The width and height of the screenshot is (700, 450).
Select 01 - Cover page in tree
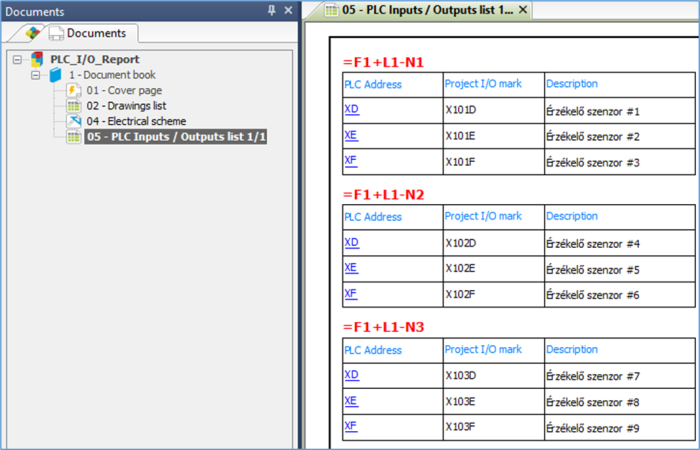pyautogui.click(x=124, y=90)
